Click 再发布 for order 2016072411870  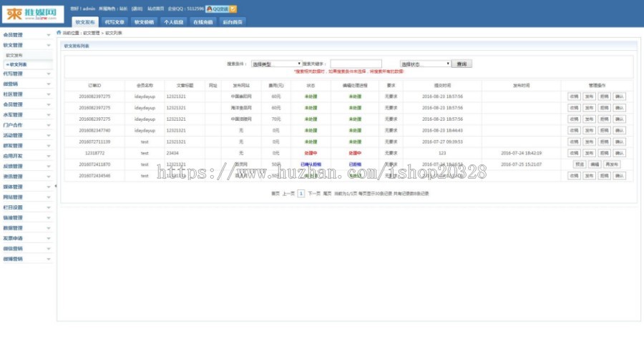coord(612,164)
